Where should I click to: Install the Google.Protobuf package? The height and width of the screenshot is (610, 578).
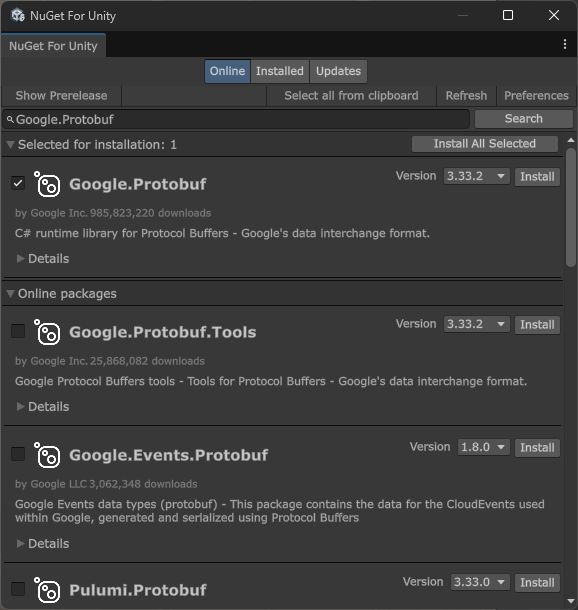pos(537,177)
